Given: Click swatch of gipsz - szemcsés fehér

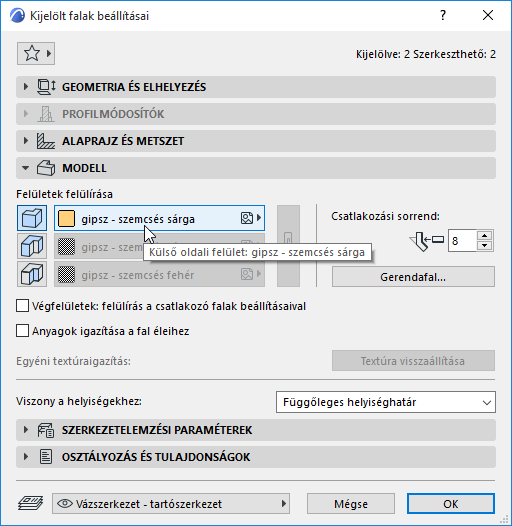Looking at the screenshot, I should 66,274.
